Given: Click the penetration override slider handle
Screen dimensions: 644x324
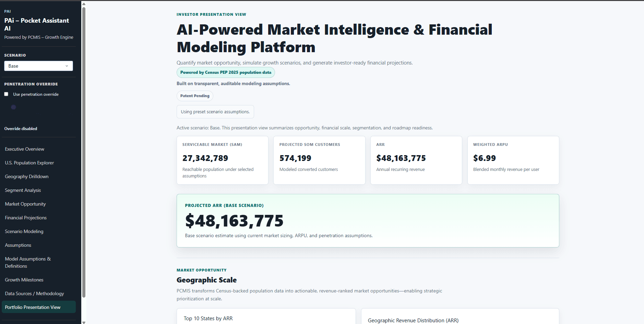Looking at the screenshot, I should [x=13, y=107].
